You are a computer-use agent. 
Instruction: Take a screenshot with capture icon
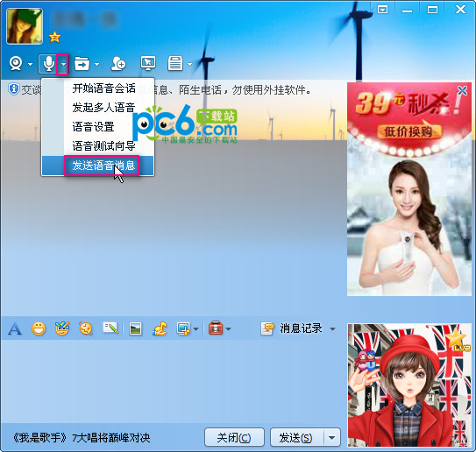click(x=184, y=328)
